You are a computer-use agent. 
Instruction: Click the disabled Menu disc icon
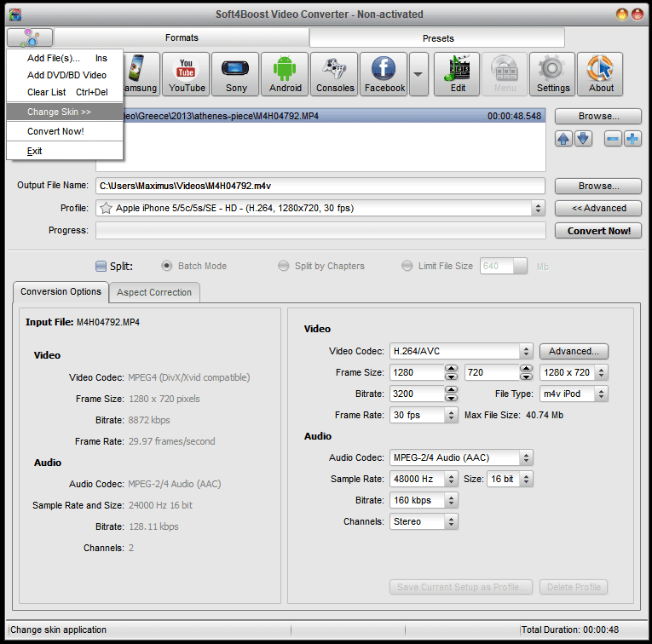[505, 74]
